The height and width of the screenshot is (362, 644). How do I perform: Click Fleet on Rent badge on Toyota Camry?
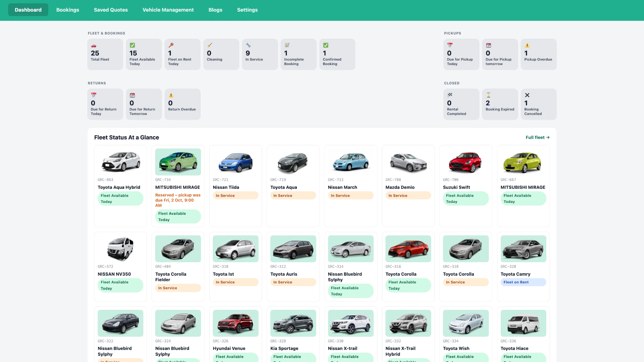point(523,282)
